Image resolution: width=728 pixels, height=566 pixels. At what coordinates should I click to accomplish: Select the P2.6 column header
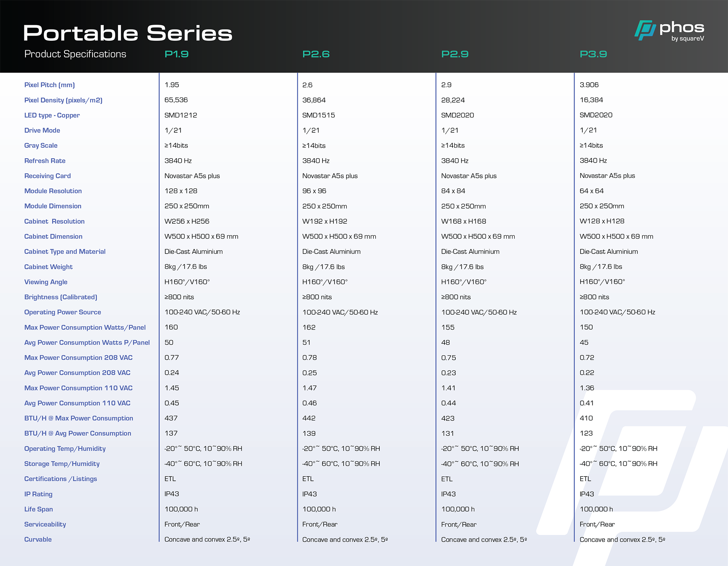[x=316, y=54]
